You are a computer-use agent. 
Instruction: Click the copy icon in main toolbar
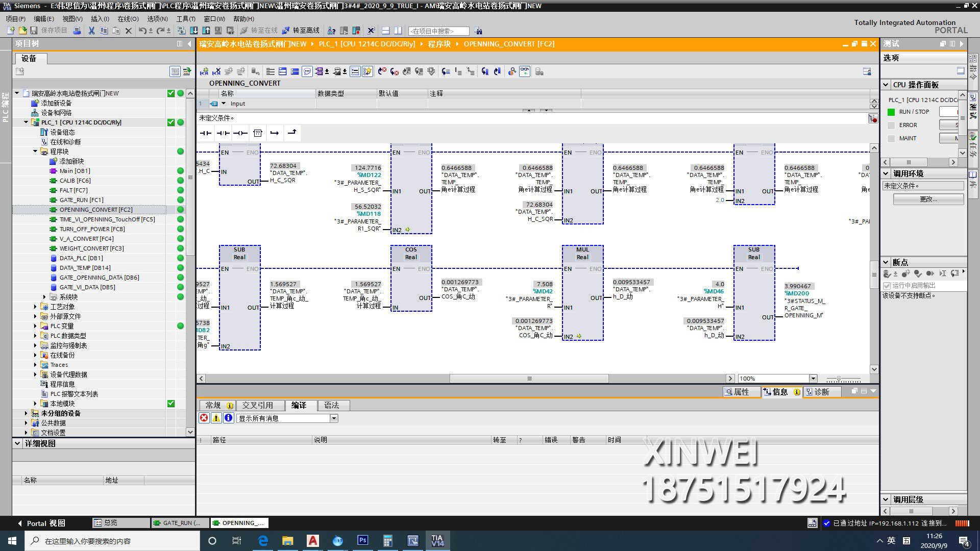104,31
